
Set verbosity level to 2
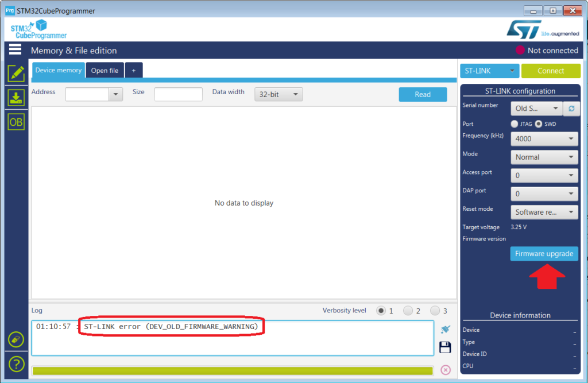tap(408, 311)
